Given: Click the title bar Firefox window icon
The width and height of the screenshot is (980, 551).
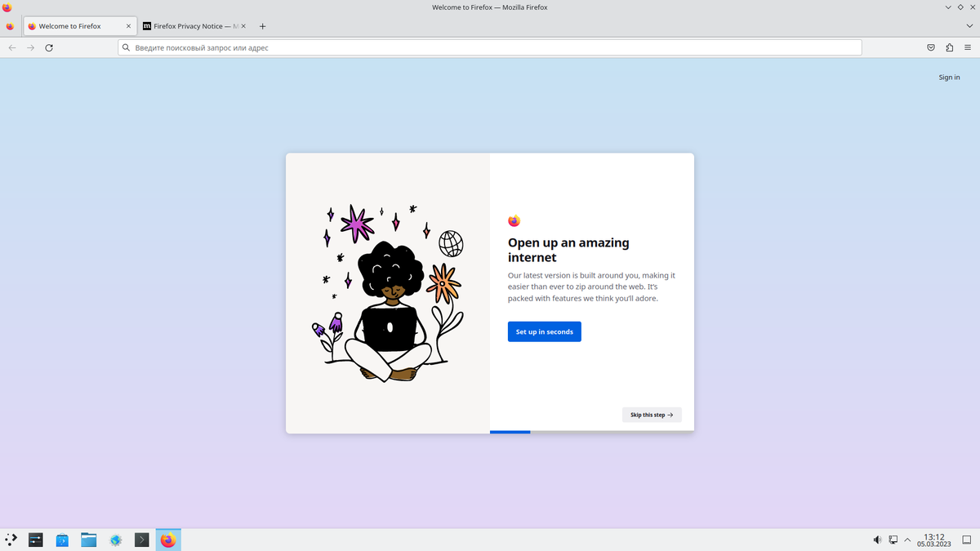Looking at the screenshot, I should pos(7,7).
